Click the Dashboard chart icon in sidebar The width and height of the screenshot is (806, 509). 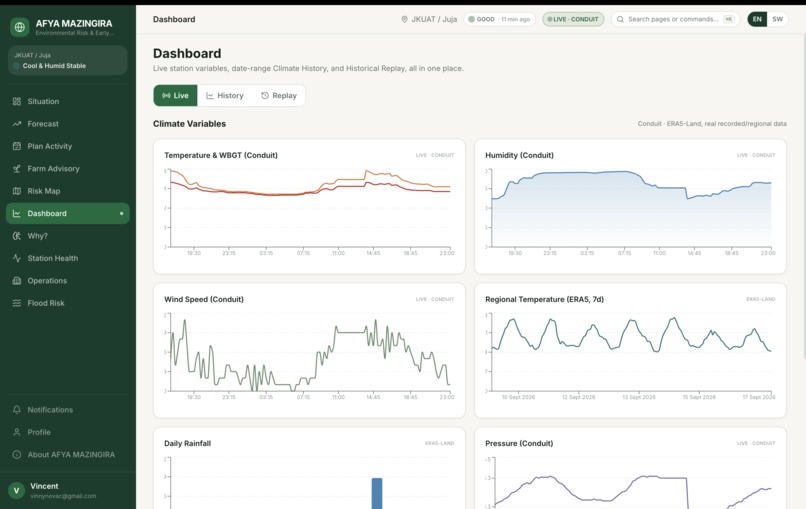pyautogui.click(x=17, y=213)
